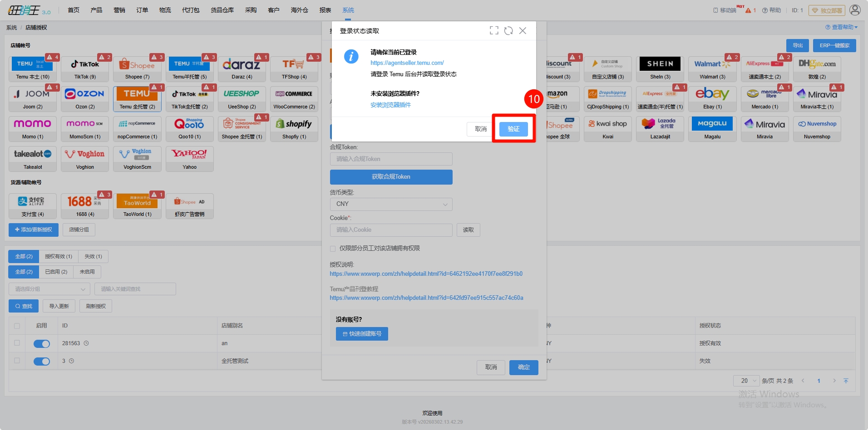
Task: Open the SHEIN platform tile
Action: coord(660,64)
